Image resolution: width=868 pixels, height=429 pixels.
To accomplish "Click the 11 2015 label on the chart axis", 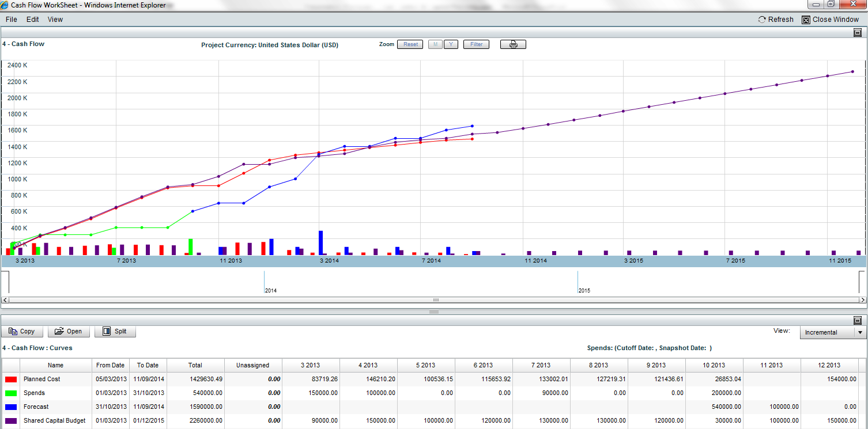I will click(840, 261).
